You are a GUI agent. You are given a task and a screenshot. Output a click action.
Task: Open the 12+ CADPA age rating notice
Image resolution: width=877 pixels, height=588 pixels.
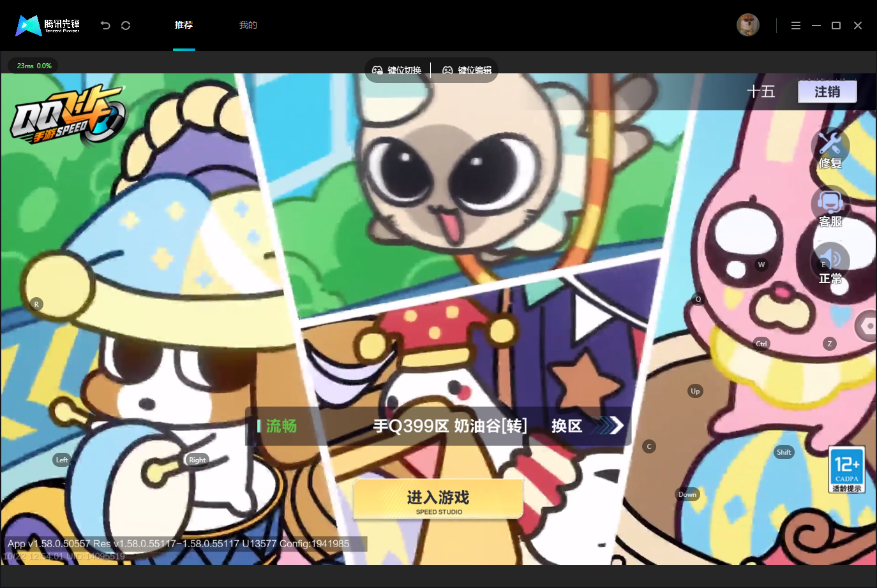[847, 469]
